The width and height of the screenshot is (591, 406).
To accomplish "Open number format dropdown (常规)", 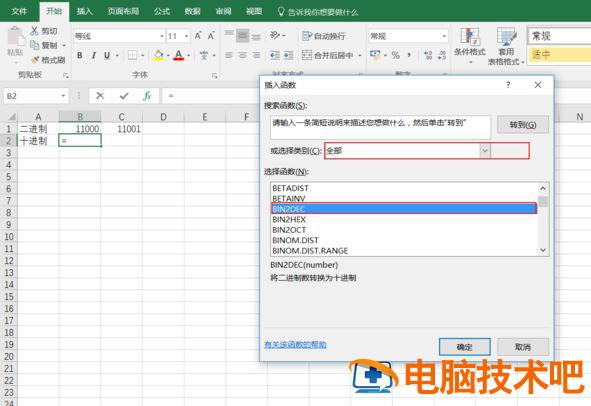I will (x=444, y=36).
